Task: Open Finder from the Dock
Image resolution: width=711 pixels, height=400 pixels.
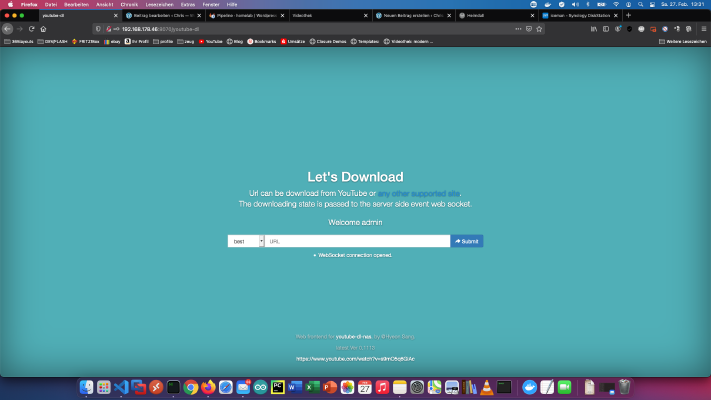Action: click(x=86, y=387)
